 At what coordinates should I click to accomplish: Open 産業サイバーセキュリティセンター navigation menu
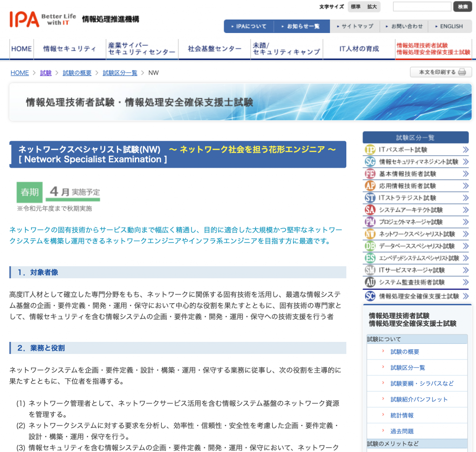(x=142, y=49)
